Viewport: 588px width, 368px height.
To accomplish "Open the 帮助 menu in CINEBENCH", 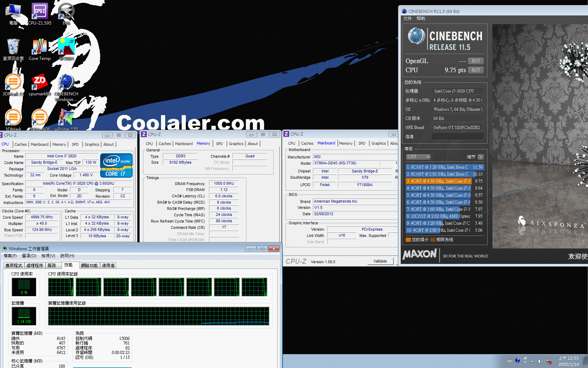I will pos(421,19).
